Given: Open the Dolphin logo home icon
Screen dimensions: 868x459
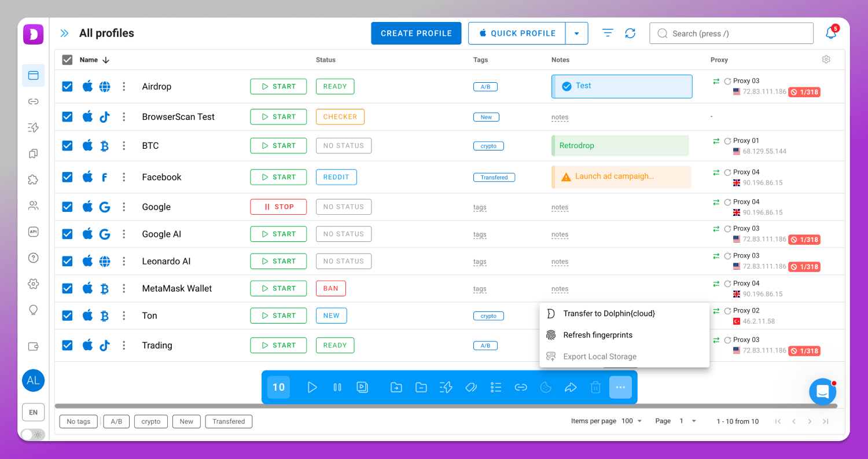Looking at the screenshot, I should [33, 34].
